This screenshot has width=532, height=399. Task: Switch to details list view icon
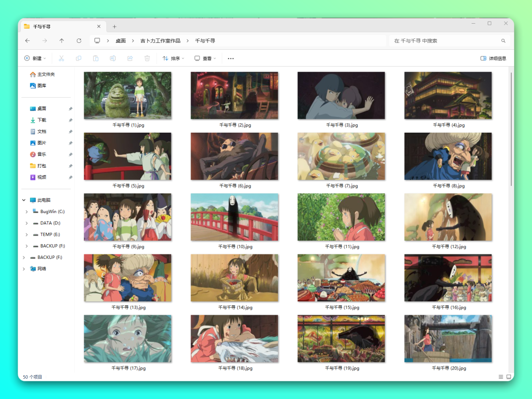coord(501,377)
